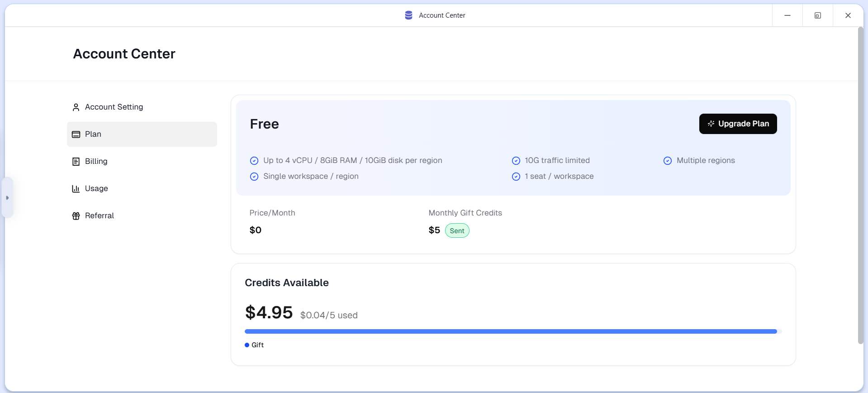Open the Usage sidebar item
Screen dimensions: 868x393
click(142, 188)
